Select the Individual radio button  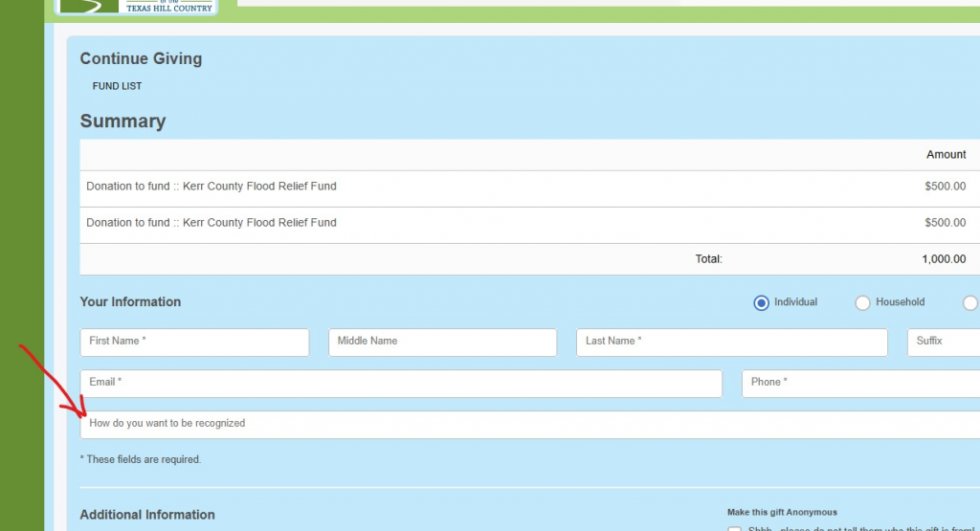(762, 302)
